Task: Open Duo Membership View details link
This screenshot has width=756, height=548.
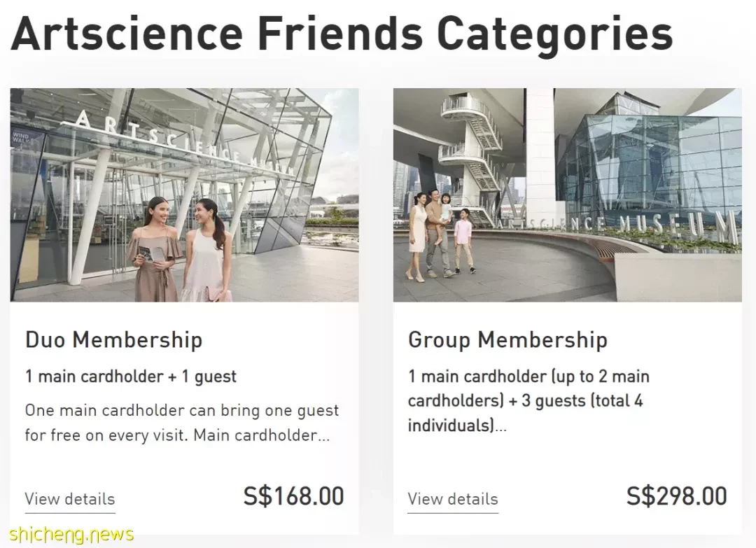Action: pyautogui.click(x=70, y=499)
